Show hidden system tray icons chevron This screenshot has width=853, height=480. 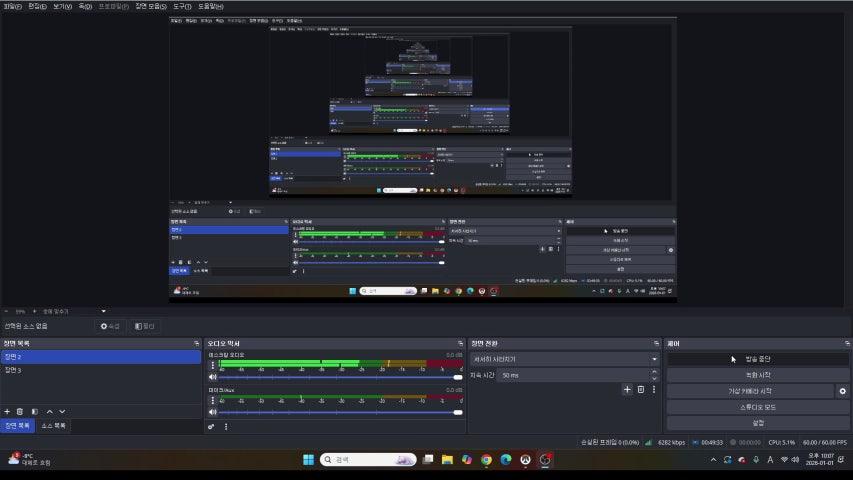tap(713, 459)
